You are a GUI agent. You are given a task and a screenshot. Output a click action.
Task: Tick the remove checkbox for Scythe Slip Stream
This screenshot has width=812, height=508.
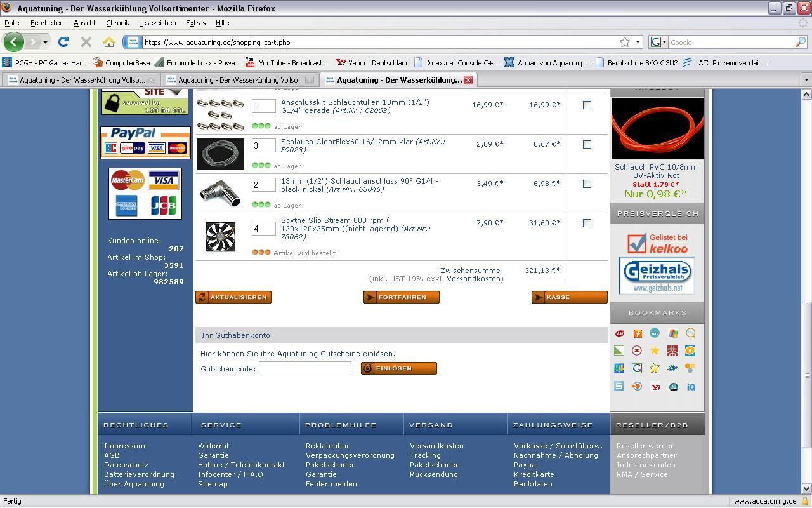pos(587,224)
